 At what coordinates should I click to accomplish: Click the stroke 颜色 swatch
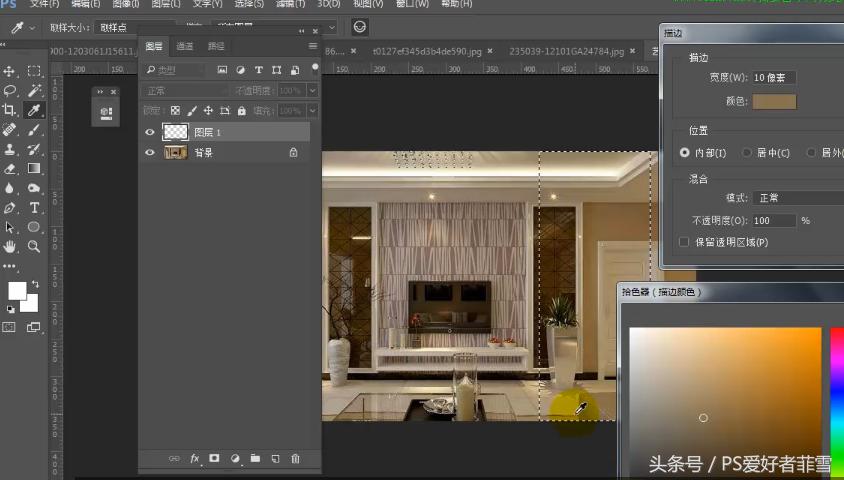point(775,101)
